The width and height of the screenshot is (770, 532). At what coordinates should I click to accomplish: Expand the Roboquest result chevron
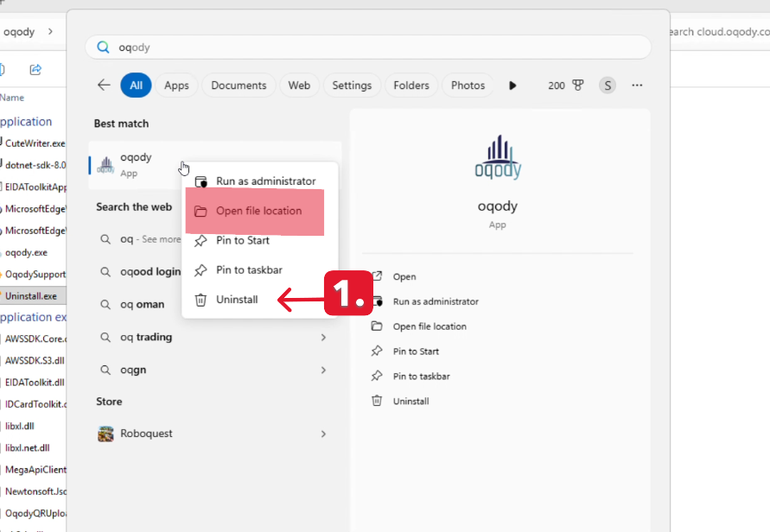[323, 434]
